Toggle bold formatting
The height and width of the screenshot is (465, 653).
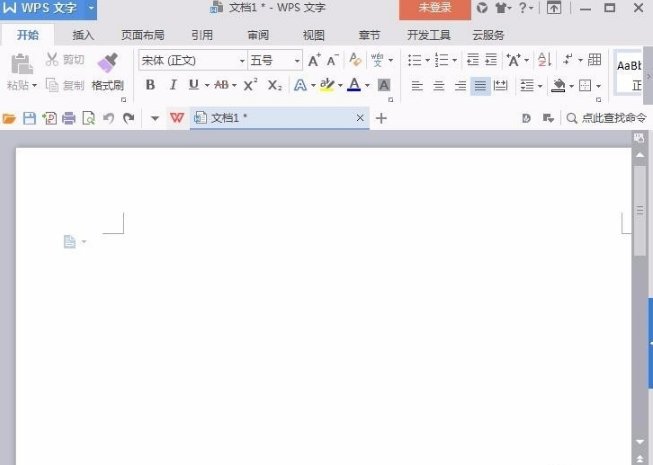150,85
